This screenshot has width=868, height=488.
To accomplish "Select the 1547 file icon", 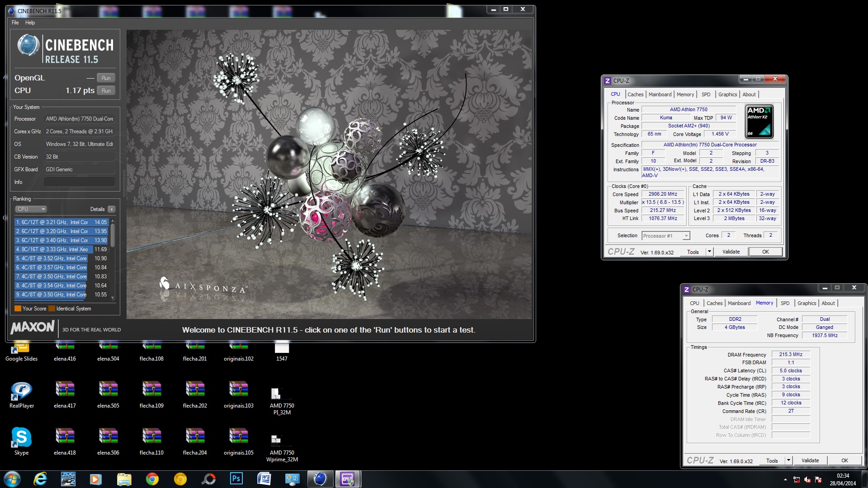I will [282, 352].
